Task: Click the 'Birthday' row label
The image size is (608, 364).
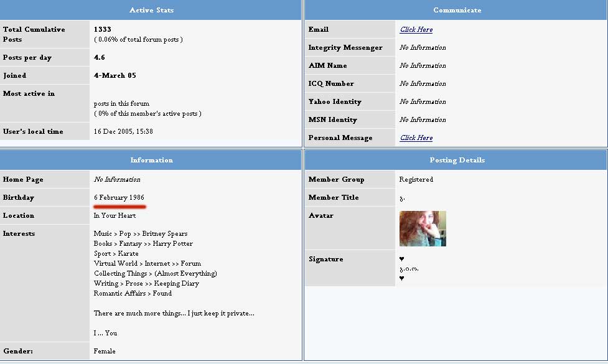Action: tap(18, 197)
